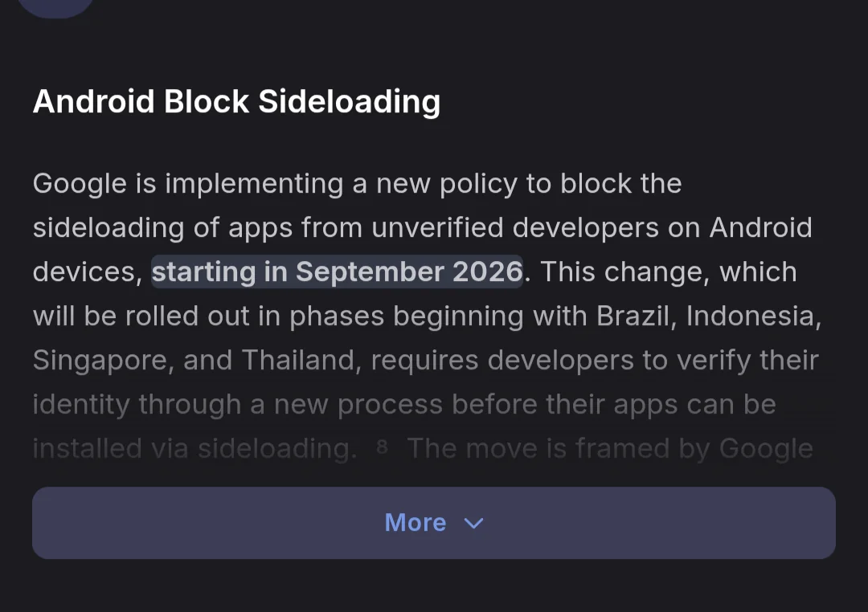Open citation number 8 reference
This screenshot has width=868, height=612.
tap(382, 447)
